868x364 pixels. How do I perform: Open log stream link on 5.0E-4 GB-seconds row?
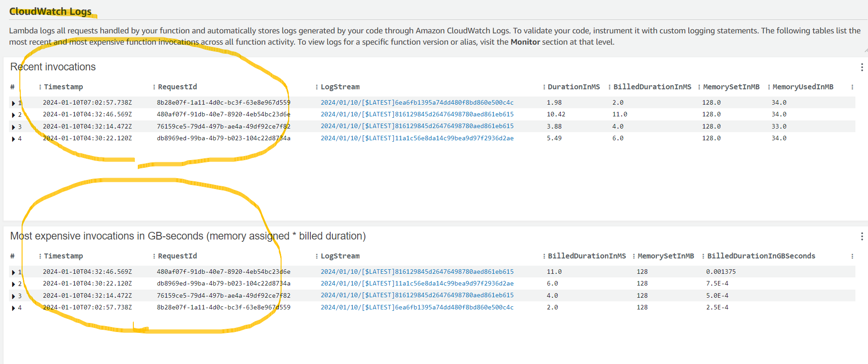pyautogui.click(x=417, y=295)
